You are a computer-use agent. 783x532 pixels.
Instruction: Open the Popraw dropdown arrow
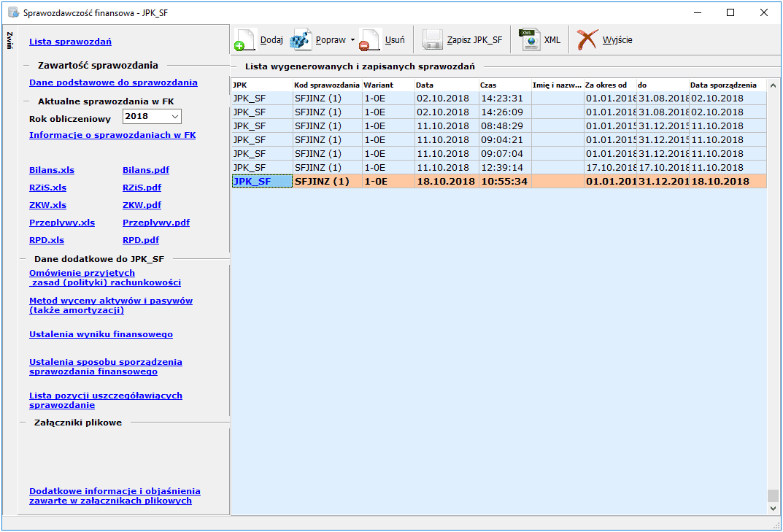click(352, 40)
